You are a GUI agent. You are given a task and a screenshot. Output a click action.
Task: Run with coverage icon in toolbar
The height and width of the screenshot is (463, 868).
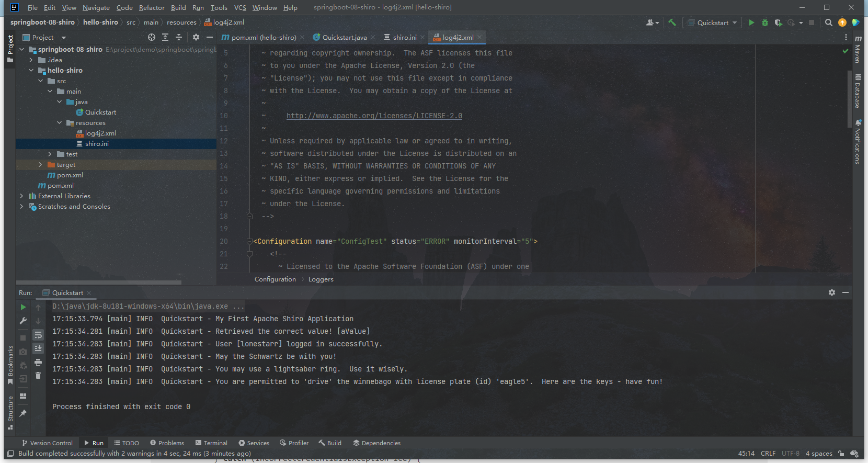[778, 22]
